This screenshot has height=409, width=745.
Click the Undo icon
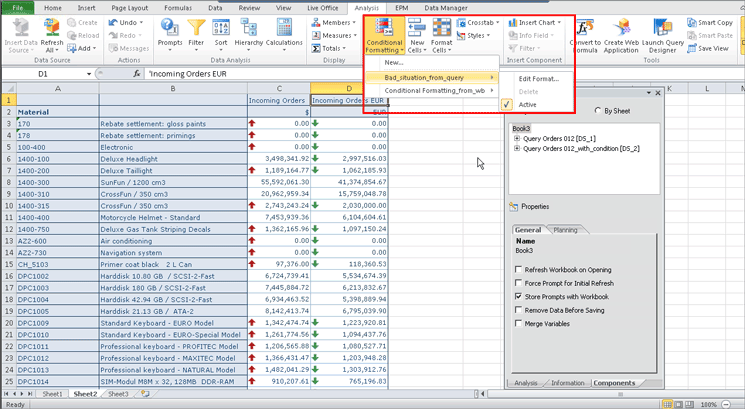point(113,22)
